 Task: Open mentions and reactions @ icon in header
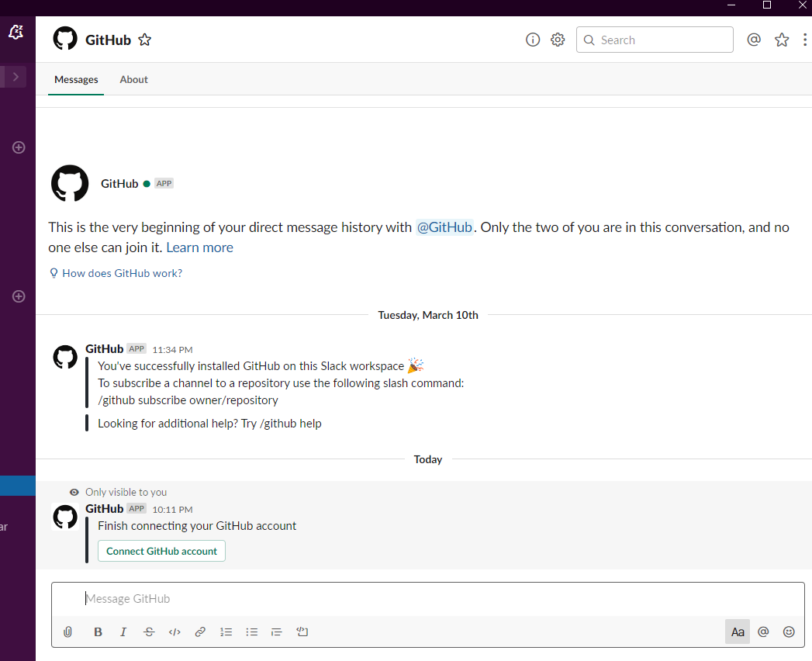[x=754, y=40]
